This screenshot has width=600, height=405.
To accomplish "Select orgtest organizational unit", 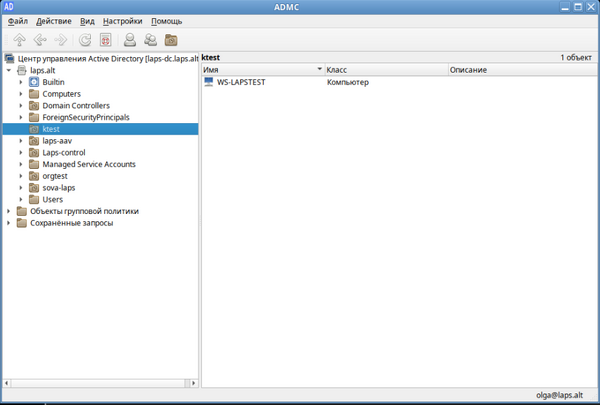I will pyautogui.click(x=55, y=176).
